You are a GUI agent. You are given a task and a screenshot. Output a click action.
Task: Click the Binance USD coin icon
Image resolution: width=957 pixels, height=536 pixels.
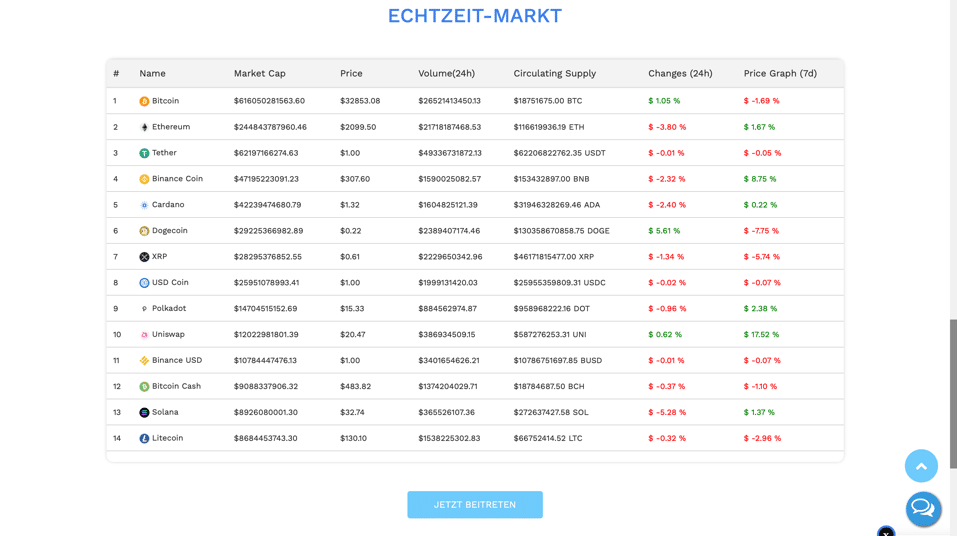tap(144, 361)
